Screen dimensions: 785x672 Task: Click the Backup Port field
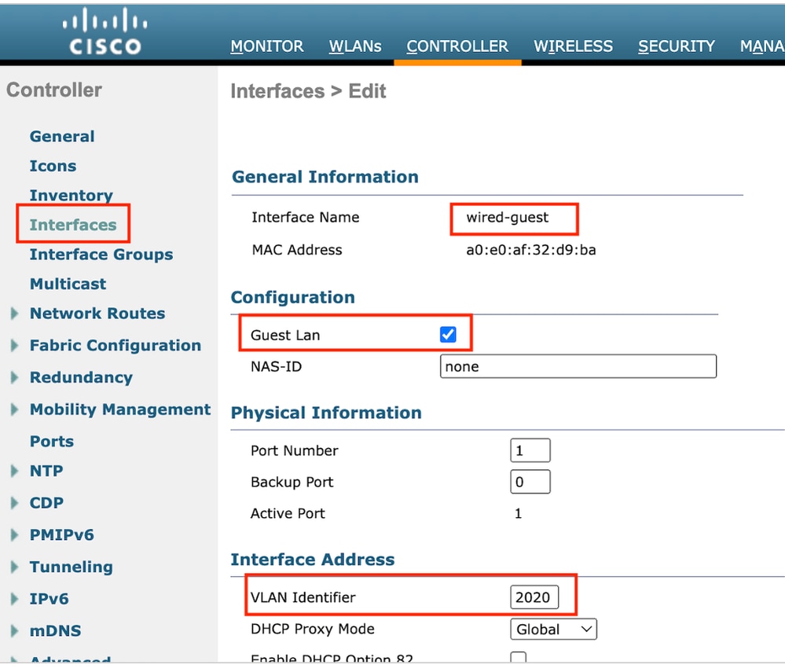point(530,482)
